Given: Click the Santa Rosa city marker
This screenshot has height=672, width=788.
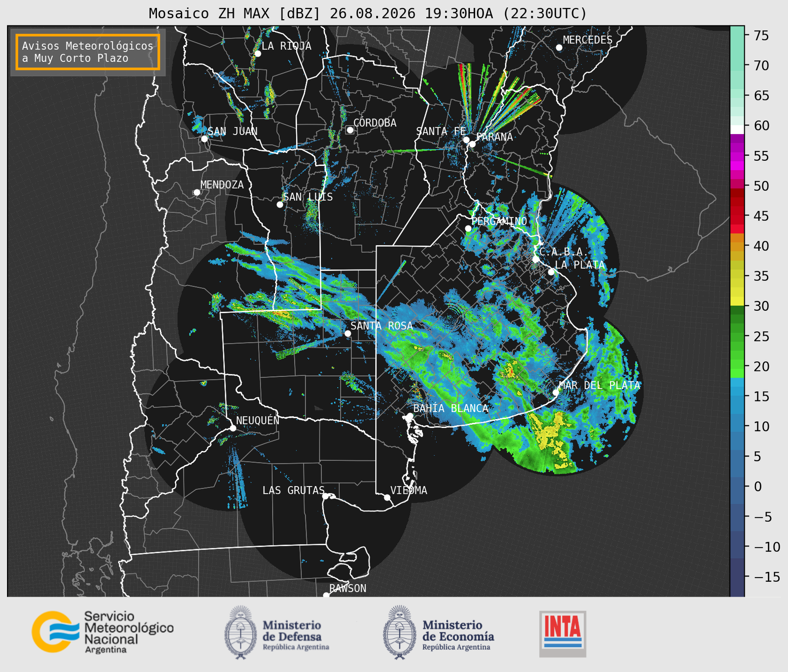Looking at the screenshot, I should [x=348, y=333].
